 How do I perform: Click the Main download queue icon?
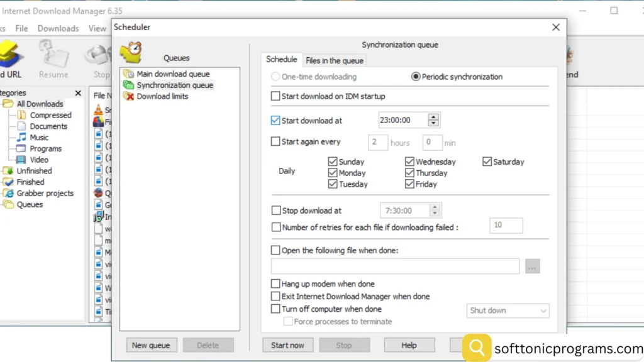128,74
